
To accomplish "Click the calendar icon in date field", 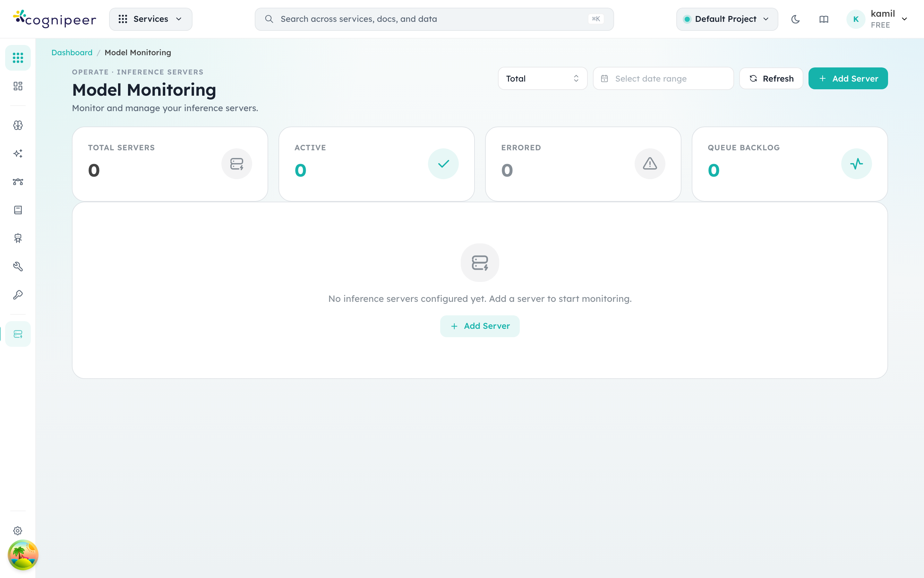I will [604, 78].
